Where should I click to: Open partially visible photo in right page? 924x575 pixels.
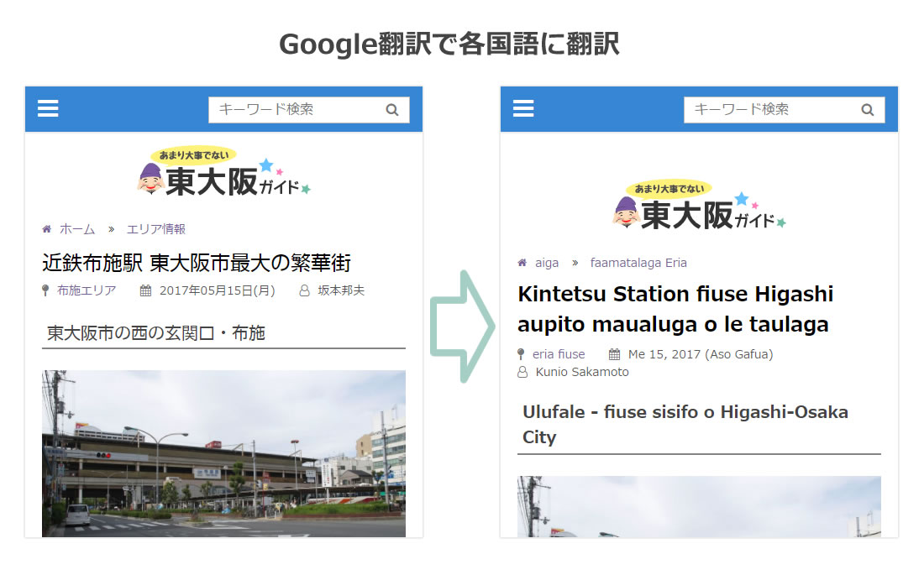(x=700, y=507)
